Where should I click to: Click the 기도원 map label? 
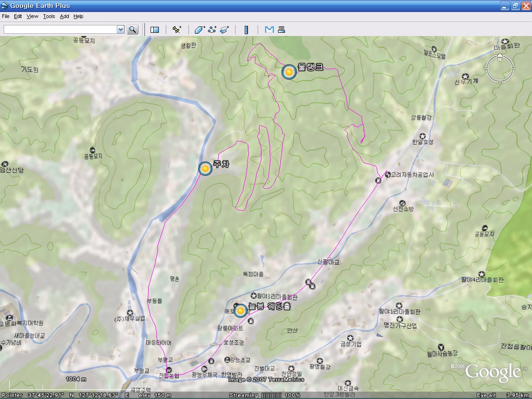30,70
